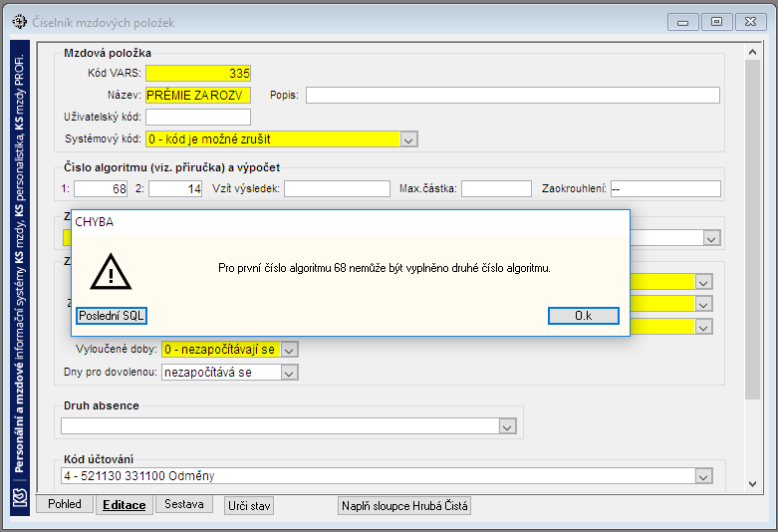Confirm the error dialog with O.k
Screen dimensions: 778x532
pos(584,316)
